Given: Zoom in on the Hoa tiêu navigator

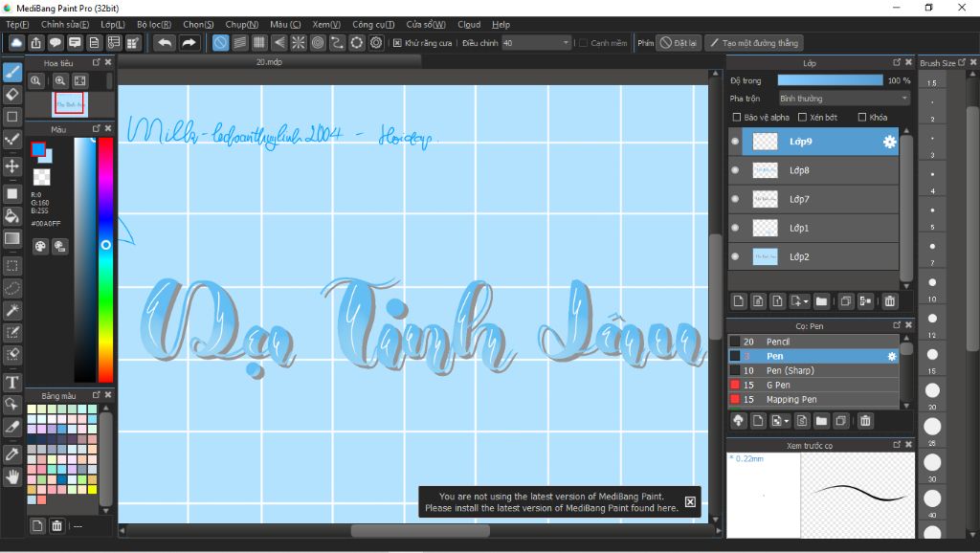Looking at the screenshot, I should pyautogui.click(x=60, y=80).
